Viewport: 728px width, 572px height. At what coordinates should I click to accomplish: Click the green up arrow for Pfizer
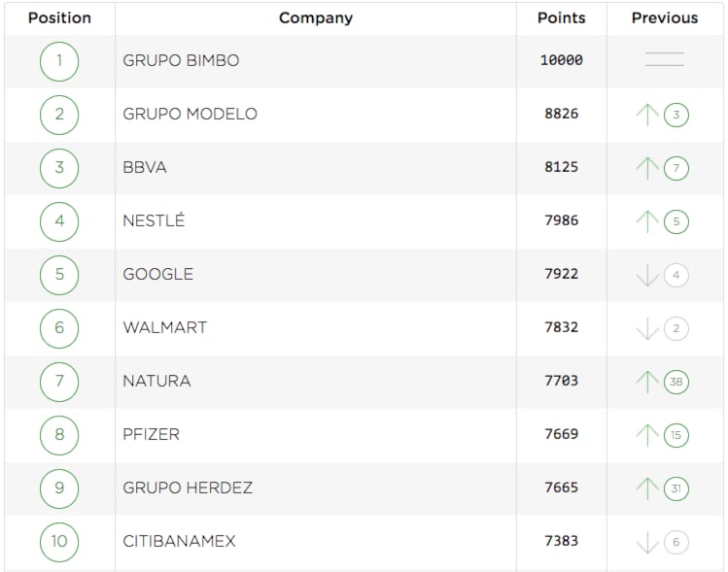click(x=647, y=435)
